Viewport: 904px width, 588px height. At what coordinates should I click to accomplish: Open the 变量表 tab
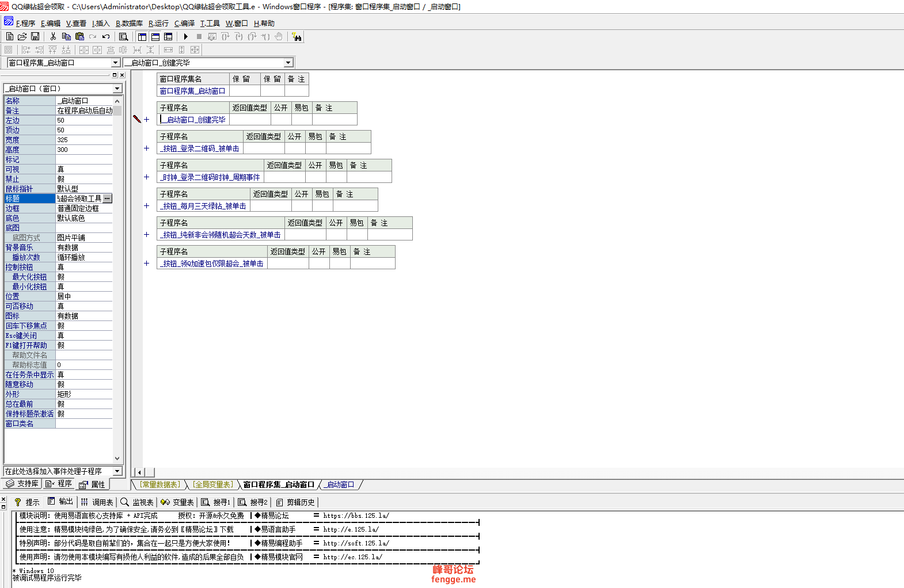[x=177, y=502]
